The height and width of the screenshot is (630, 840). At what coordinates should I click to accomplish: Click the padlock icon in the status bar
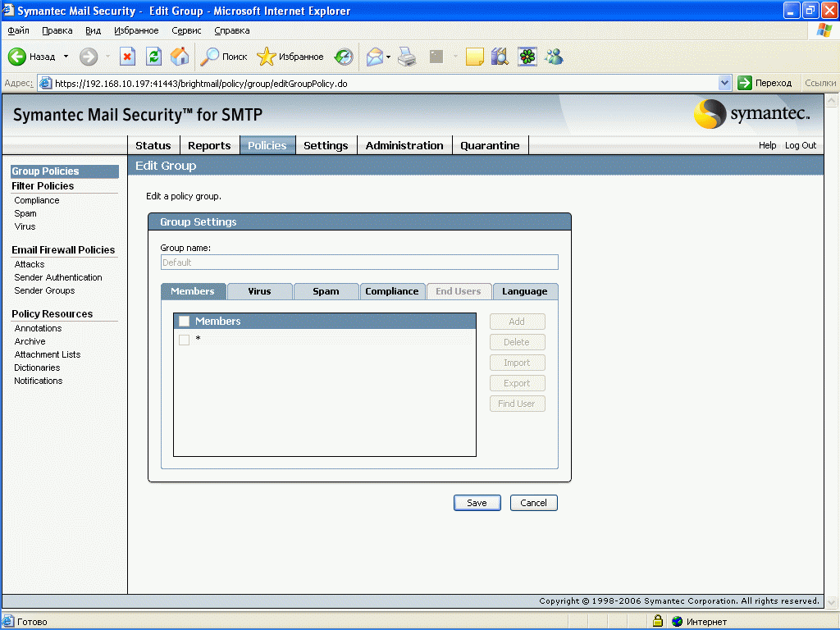click(657, 621)
